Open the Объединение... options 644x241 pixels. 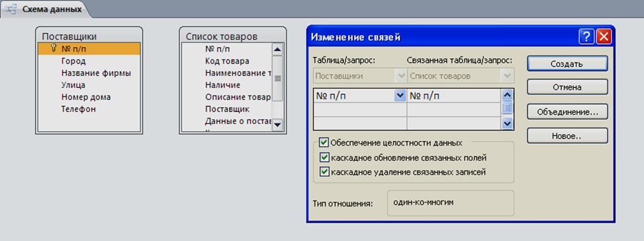coord(567,112)
